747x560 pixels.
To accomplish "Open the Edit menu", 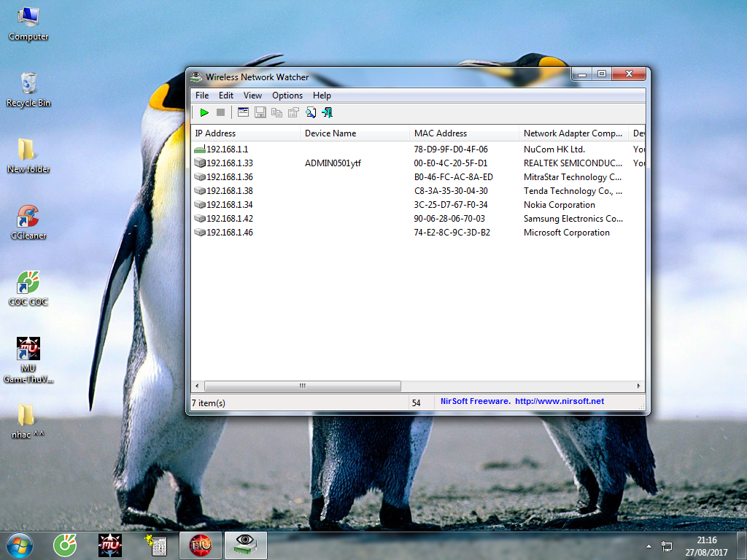I will pyautogui.click(x=226, y=96).
